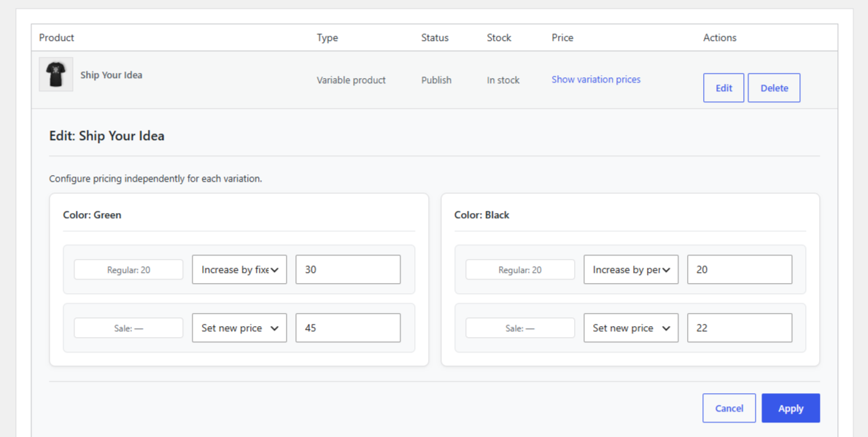
Task: Click the Publish status cell
Action: [x=436, y=80]
